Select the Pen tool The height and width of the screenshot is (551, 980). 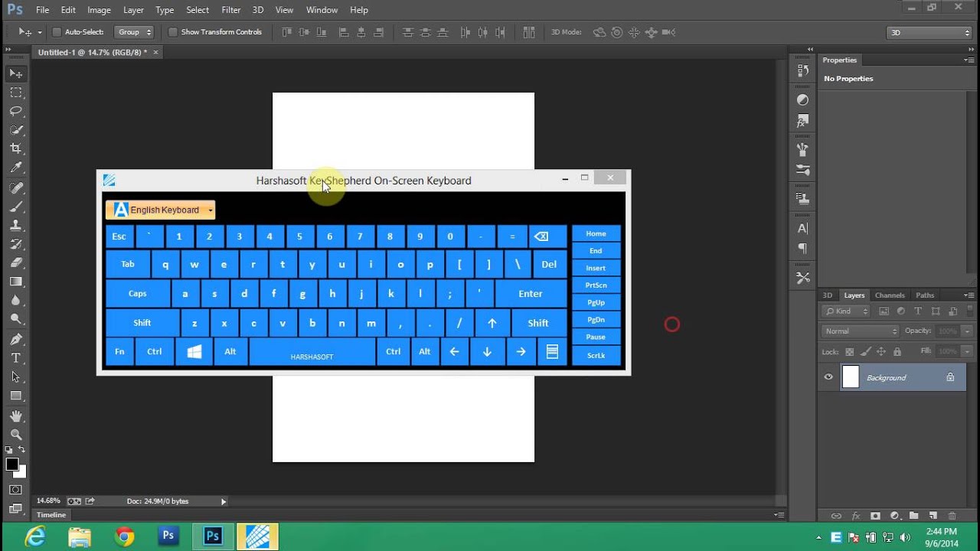coord(15,339)
